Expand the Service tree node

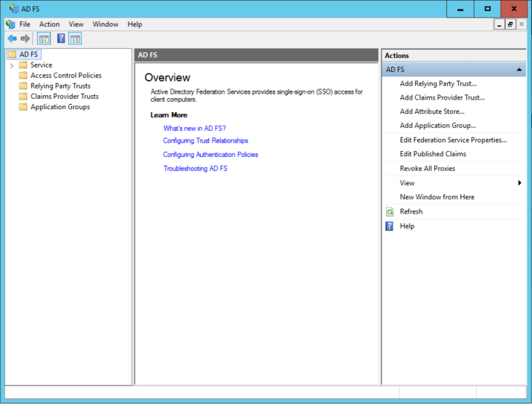(x=12, y=65)
